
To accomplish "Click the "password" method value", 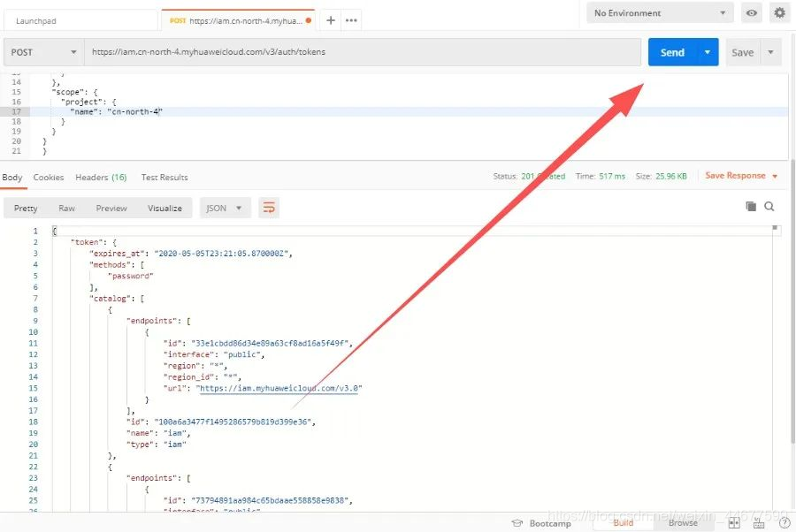I will [x=131, y=276].
